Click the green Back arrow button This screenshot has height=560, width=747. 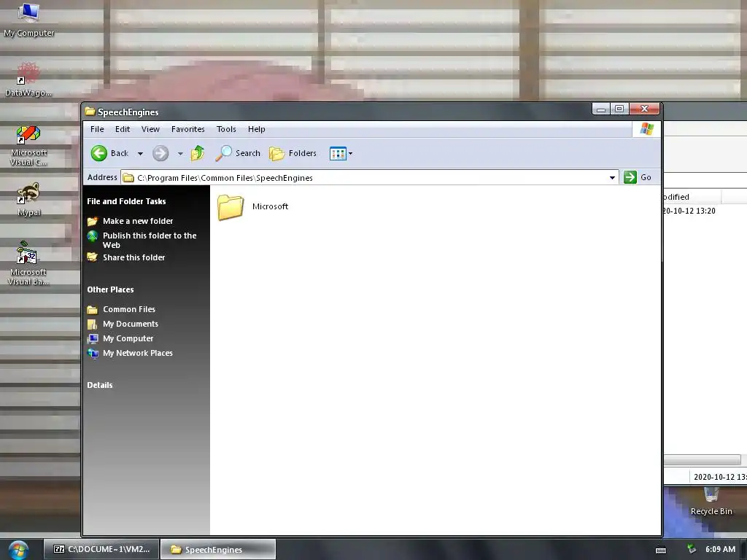[99, 153]
